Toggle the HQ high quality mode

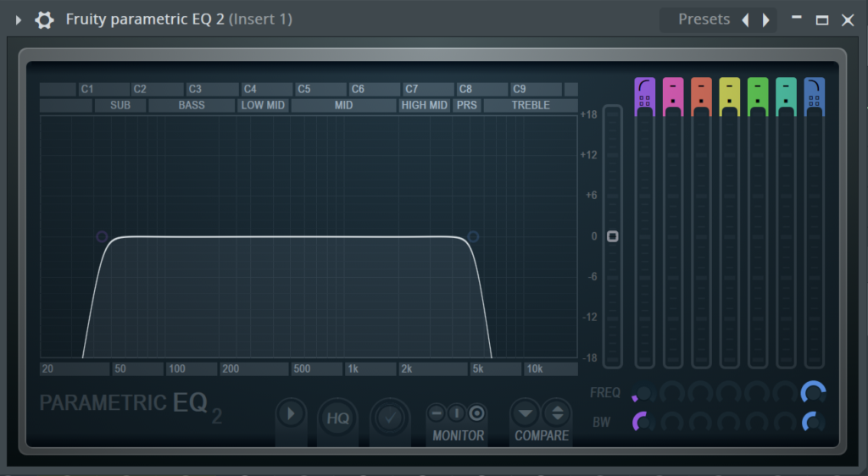[x=337, y=418]
